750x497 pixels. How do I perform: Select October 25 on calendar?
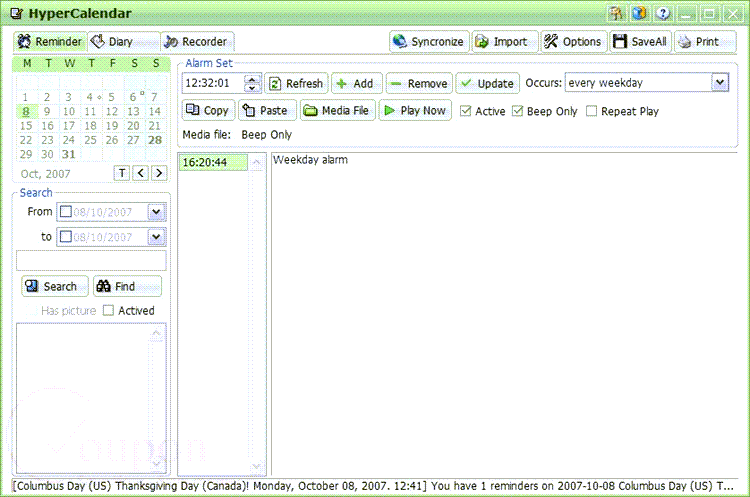click(x=90, y=140)
